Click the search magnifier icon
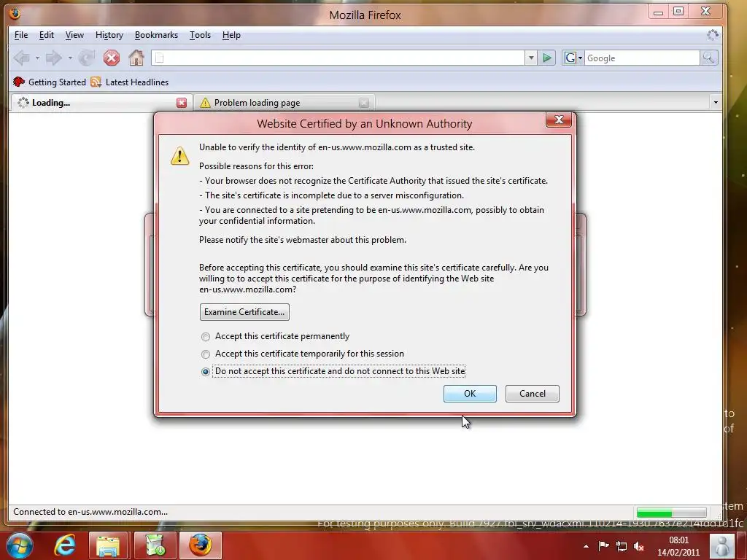 [708, 58]
